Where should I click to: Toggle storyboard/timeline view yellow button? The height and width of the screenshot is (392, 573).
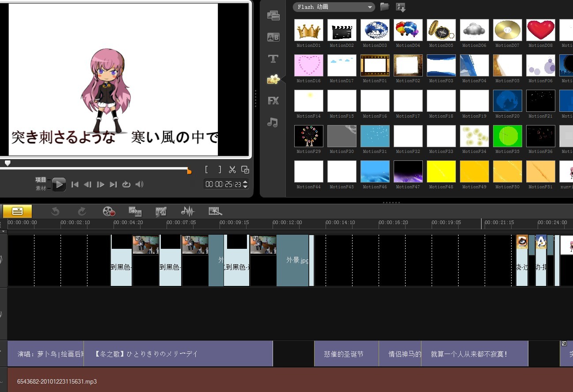[x=17, y=211]
